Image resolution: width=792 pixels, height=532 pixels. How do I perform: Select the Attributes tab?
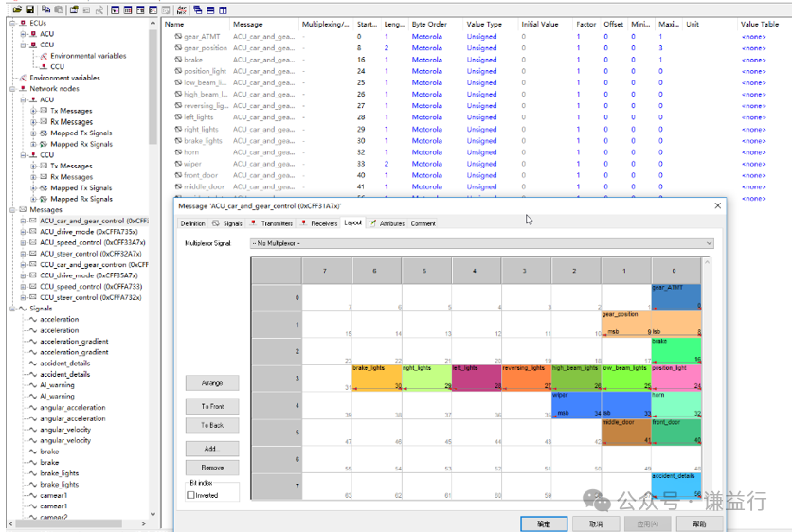pos(387,223)
